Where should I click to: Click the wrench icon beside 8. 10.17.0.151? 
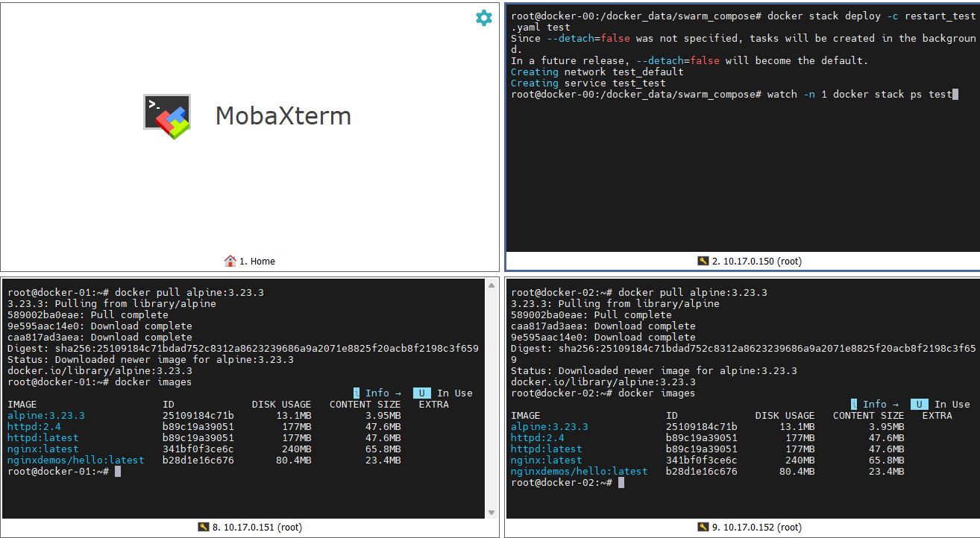point(203,527)
